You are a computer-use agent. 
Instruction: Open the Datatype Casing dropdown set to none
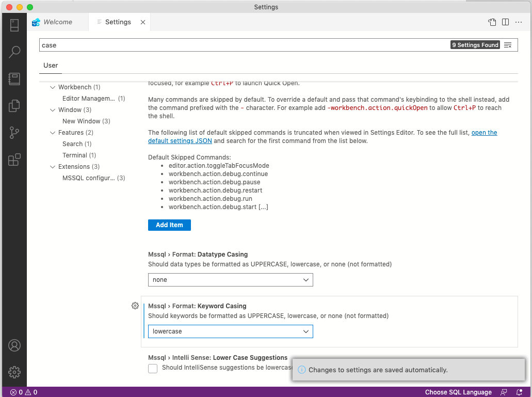click(x=230, y=280)
